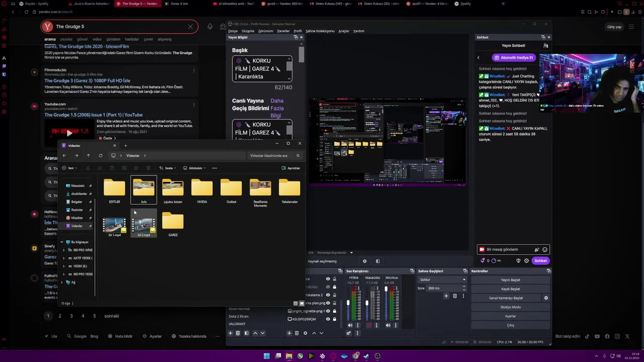Toggle visibility of pngkit_vignette source
Screen dimensions: 644x362
[x=328, y=311]
